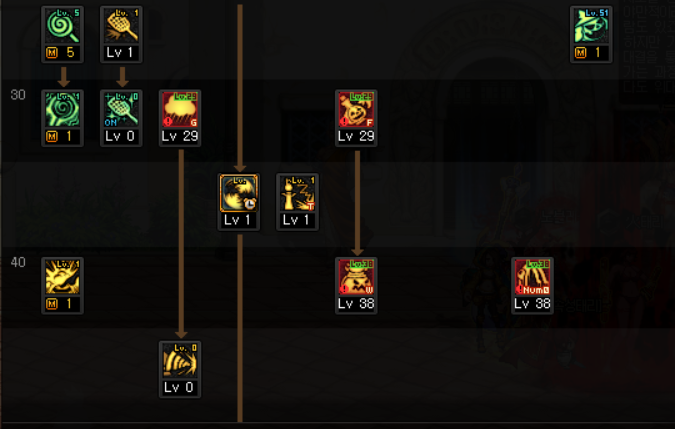The width and height of the screenshot is (675, 429).
Task: Select the green witch hat skill Lv 51
Action: point(591,26)
